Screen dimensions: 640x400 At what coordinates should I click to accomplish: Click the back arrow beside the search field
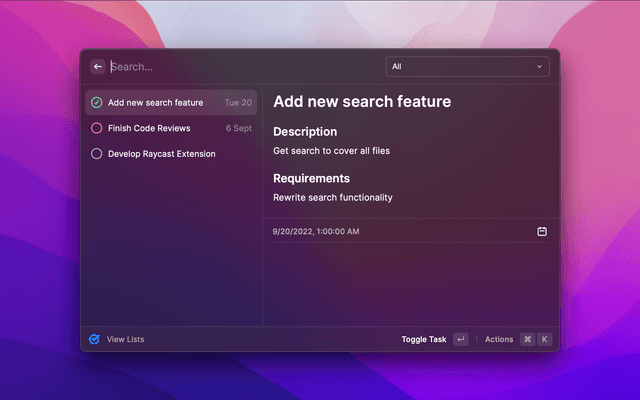click(98, 67)
